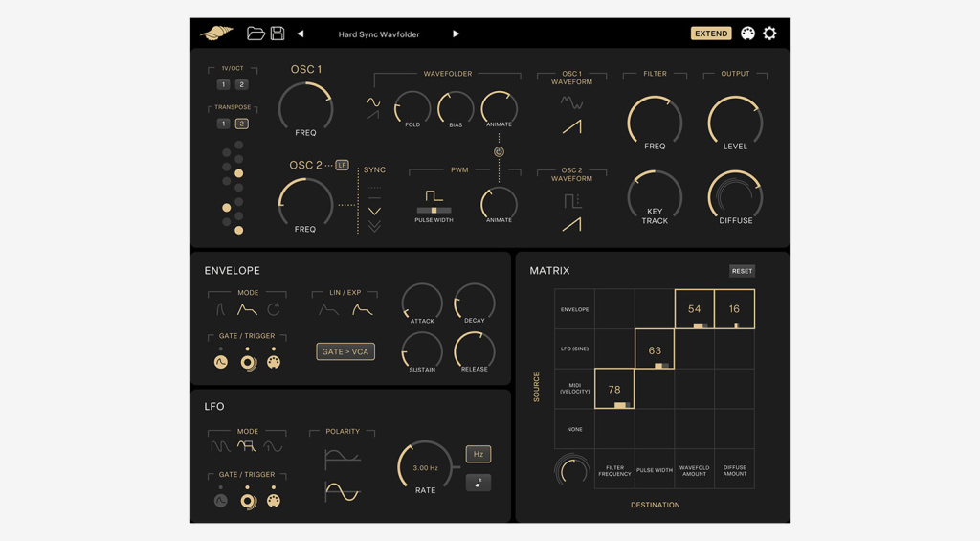Save preset with the floppy disk icon

[278, 34]
